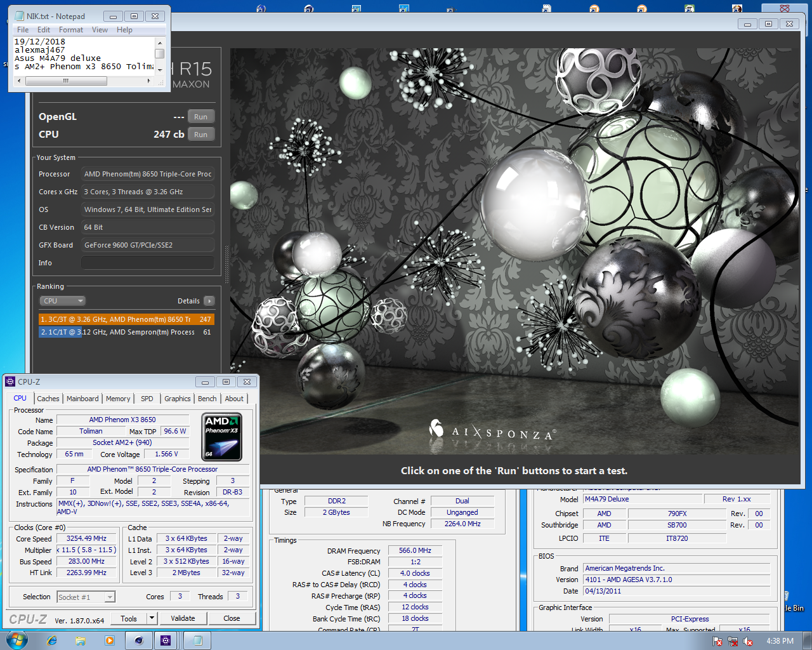The image size is (812, 650).
Task: Switch to Bench tab in CPU-Z
Action: [x=207, y=399]
